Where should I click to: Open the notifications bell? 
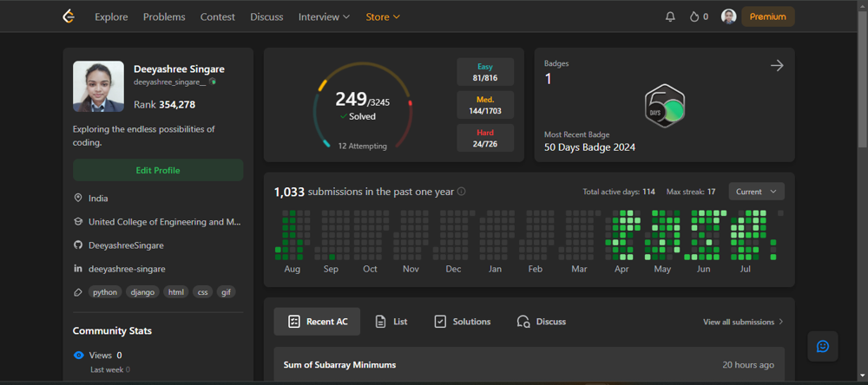[x=670, y=16]
